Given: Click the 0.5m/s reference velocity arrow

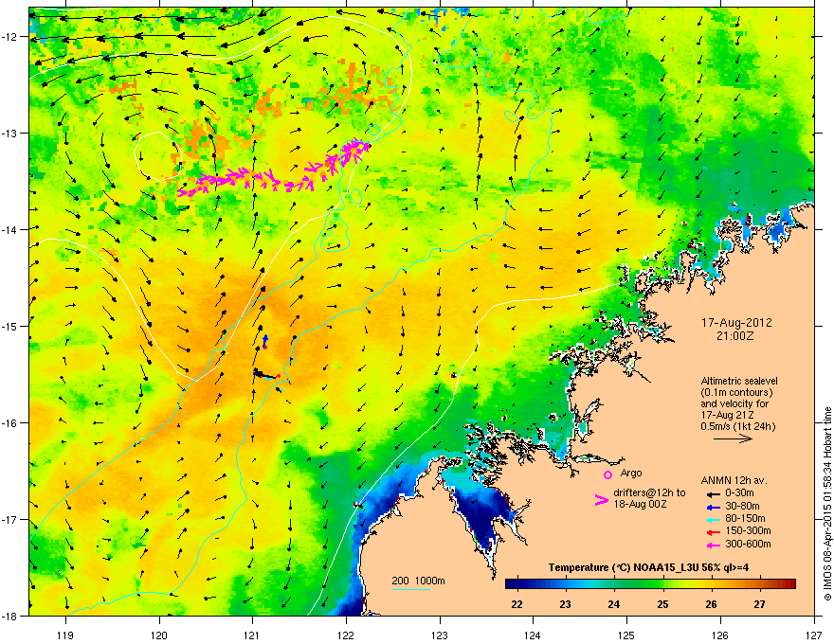Looking at the screenshot, I should [x=733, y=438].
